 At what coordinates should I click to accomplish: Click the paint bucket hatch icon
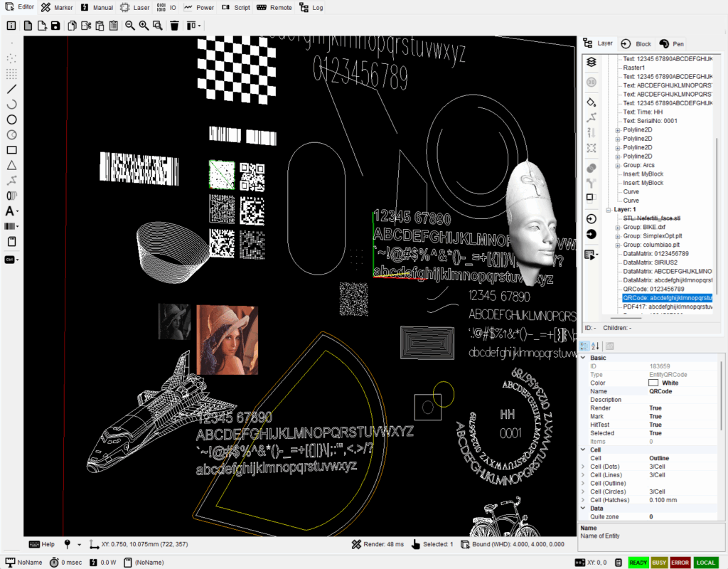coord(591,102)
